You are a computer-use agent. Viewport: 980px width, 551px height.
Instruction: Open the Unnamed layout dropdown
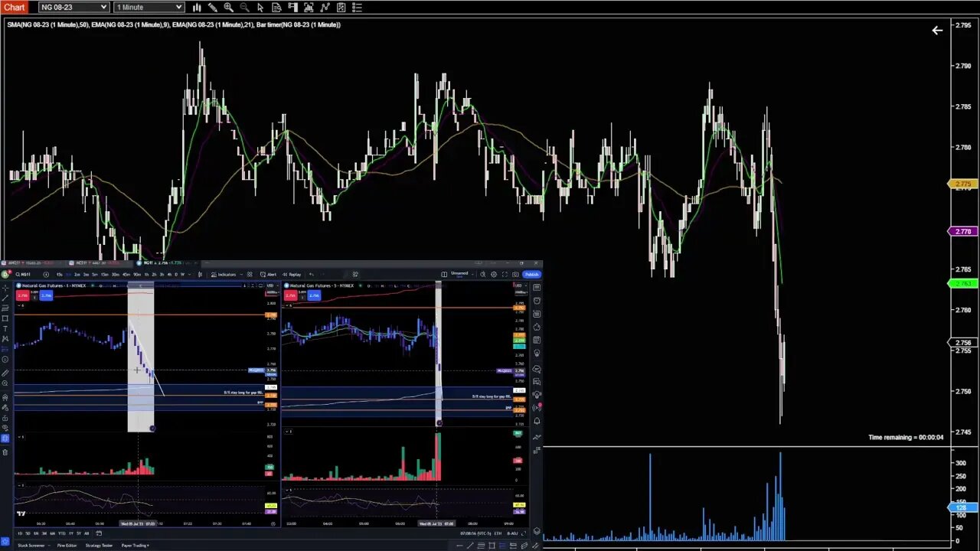pos(462,274)
